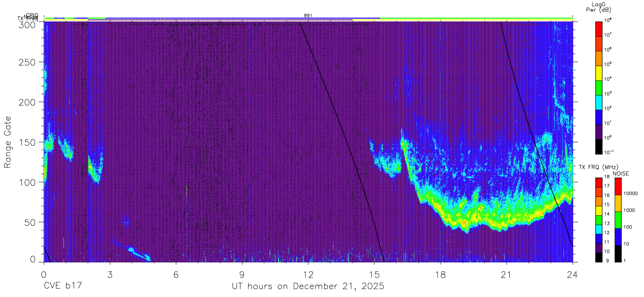Select the cyan segment of TX FRQ colorbar
The height and width of the screenshot is (297, 644).
click(x=599, y=228)
